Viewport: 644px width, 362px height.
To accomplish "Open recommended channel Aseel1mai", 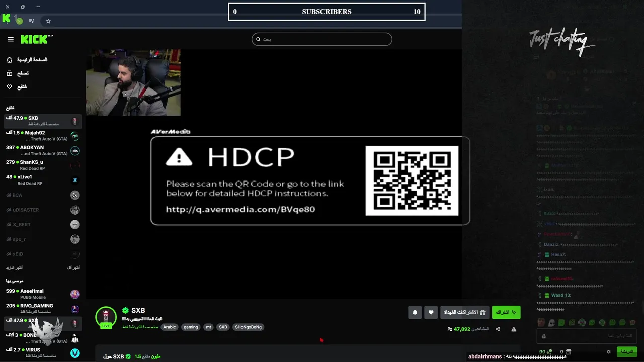I will [x=43, y=294].
